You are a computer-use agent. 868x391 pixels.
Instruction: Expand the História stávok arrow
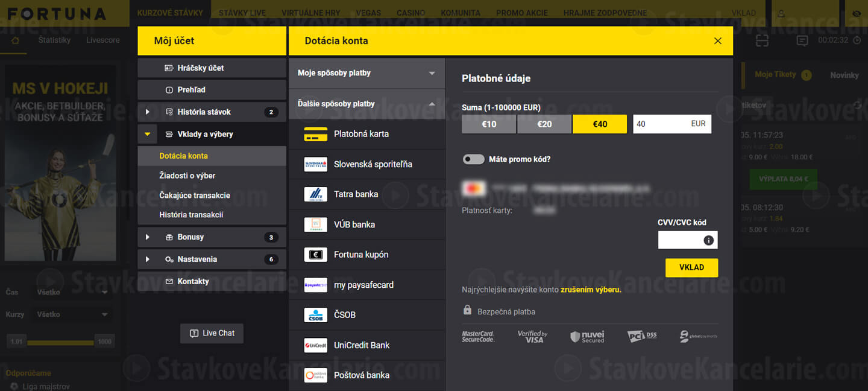click(147, 112)
